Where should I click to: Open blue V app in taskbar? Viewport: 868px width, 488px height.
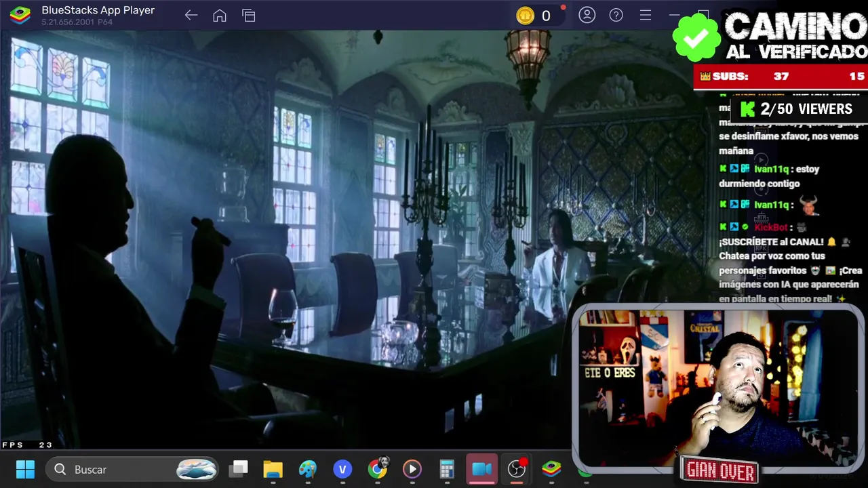(x=342, y=469)
